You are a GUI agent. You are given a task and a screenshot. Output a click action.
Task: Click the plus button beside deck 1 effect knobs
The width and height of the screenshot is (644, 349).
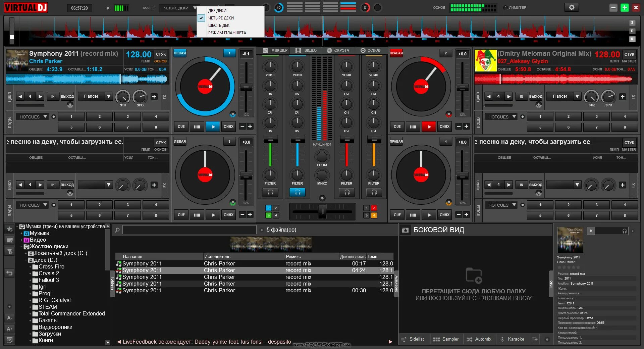(154, 97)
